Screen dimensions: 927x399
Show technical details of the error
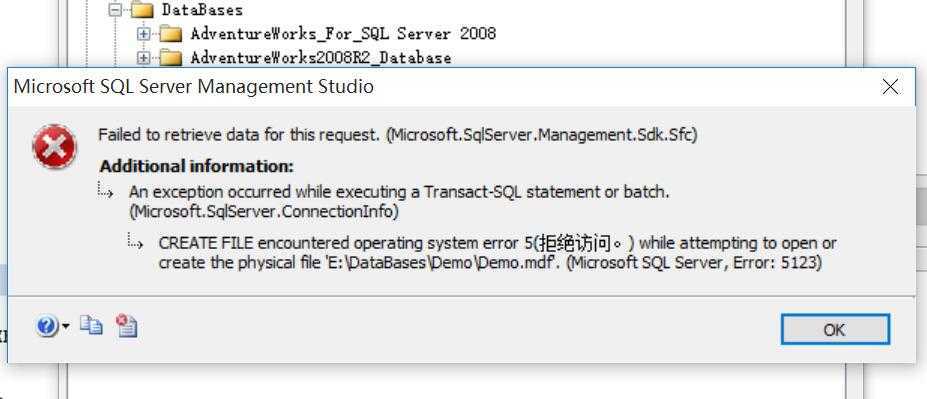126,325
